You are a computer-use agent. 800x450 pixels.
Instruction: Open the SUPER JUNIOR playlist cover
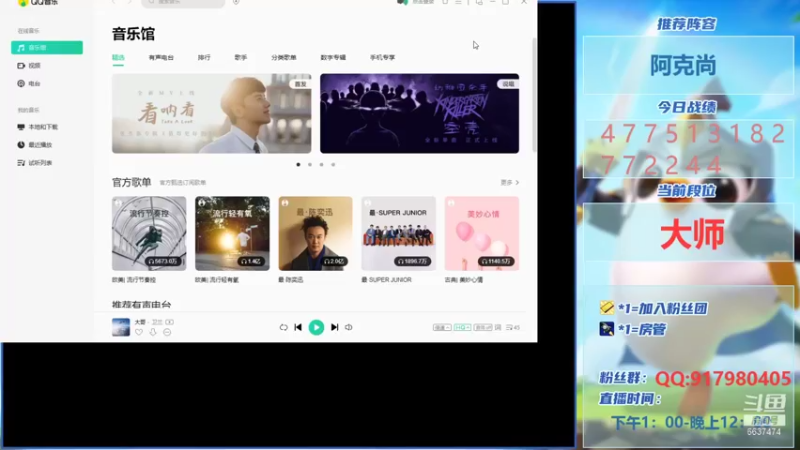[x=398, y=234]
